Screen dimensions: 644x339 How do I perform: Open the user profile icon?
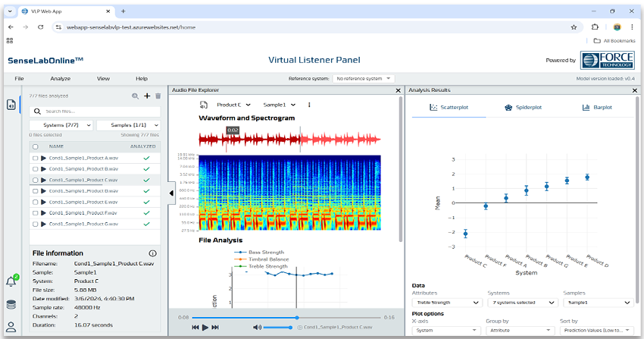pyautogui.click(x=11, y=327)
